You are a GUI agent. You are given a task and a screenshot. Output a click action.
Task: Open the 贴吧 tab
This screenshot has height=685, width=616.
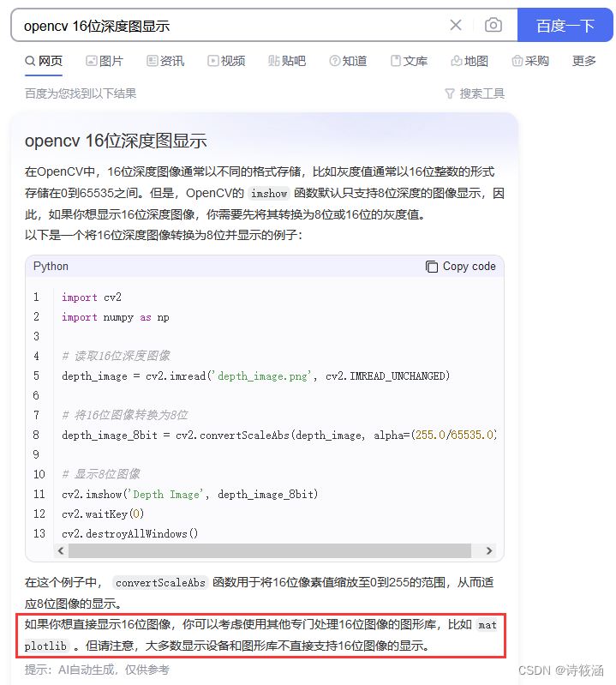286,61
